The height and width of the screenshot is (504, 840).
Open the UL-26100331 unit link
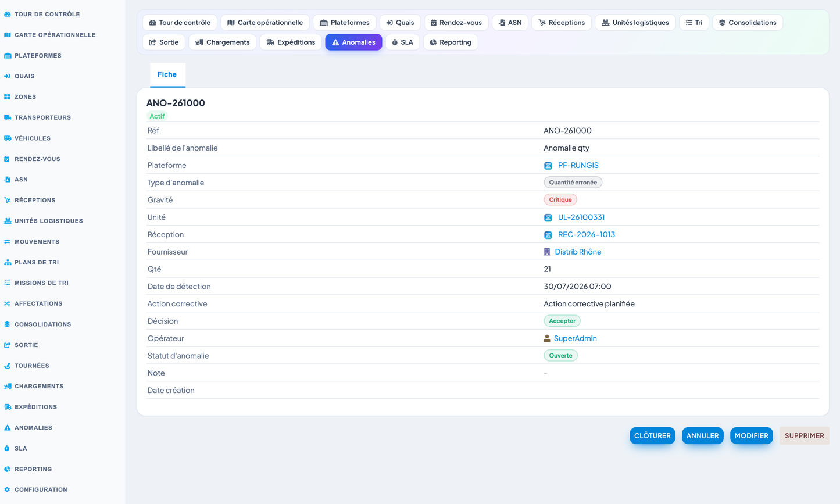click(581, 217)
